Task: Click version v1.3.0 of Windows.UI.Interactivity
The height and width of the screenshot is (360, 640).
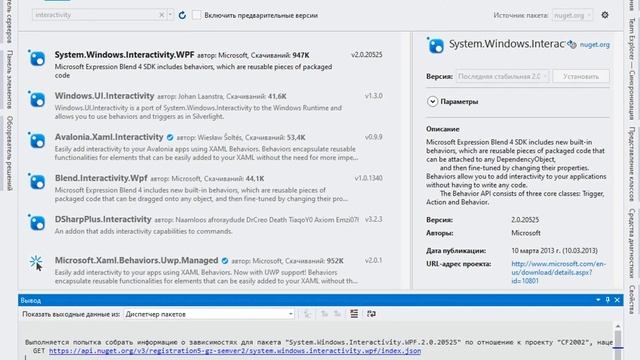Action: (x=373, y=96)
